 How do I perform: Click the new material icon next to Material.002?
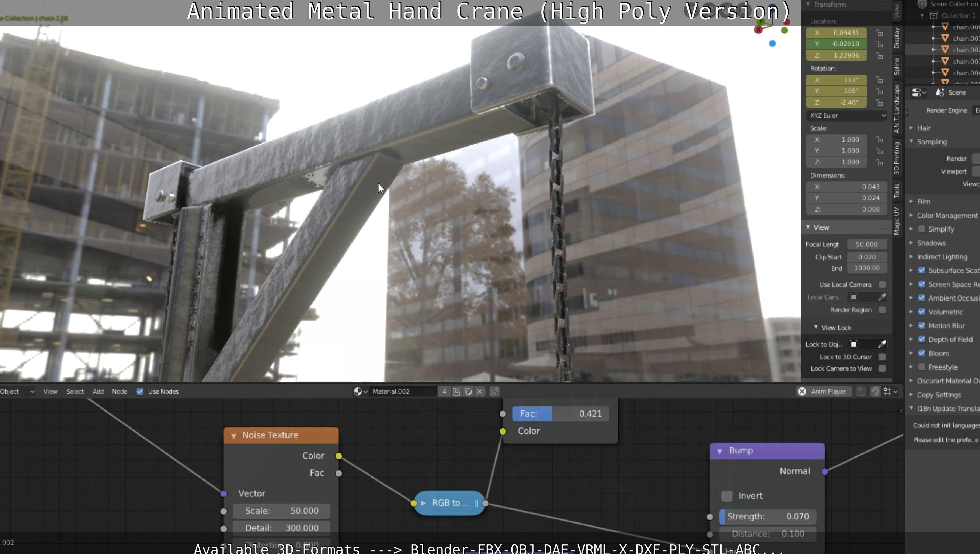tap(456, 391)
